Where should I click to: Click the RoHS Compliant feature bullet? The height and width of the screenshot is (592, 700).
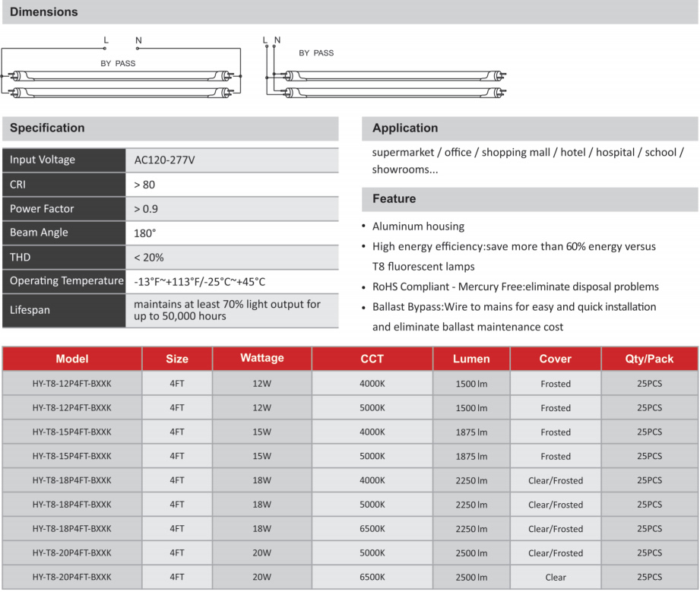pyautogui.click(x=515, y=287)
